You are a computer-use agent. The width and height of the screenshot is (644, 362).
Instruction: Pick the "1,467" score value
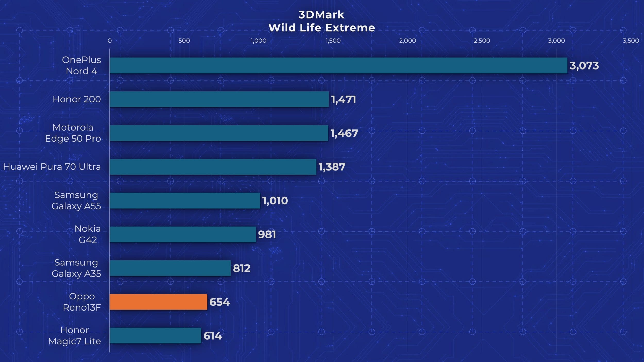tap(344, 133)
